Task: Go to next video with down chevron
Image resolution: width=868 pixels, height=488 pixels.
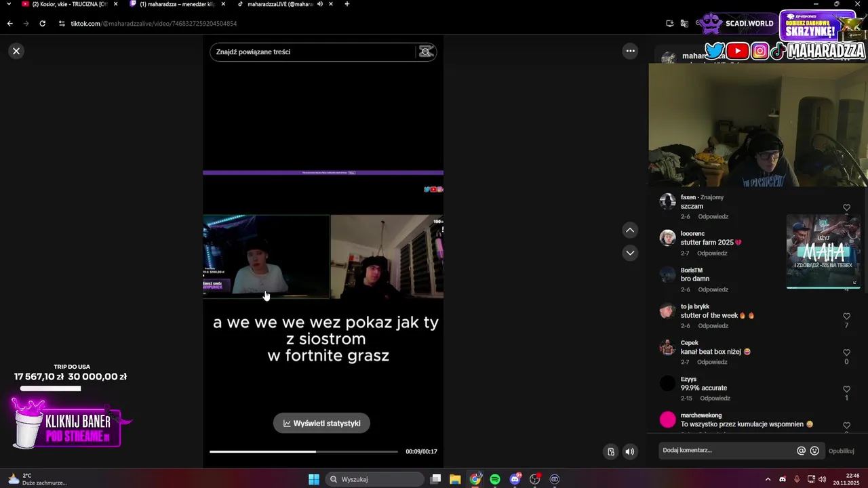Action: click(630, 253)
